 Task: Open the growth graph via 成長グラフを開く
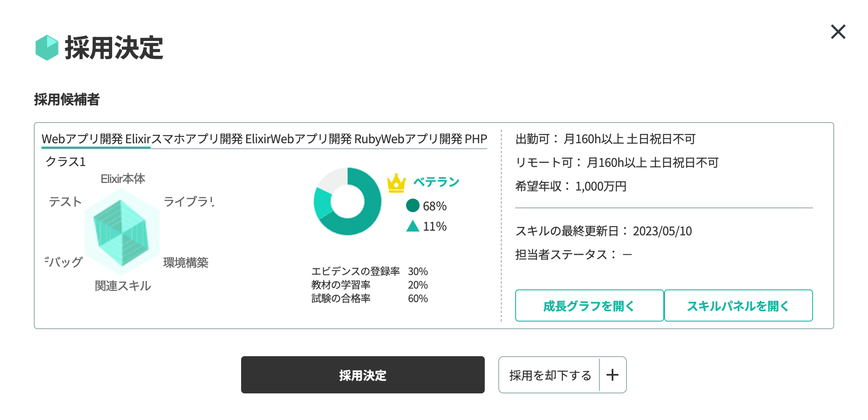tap(589, 305)
